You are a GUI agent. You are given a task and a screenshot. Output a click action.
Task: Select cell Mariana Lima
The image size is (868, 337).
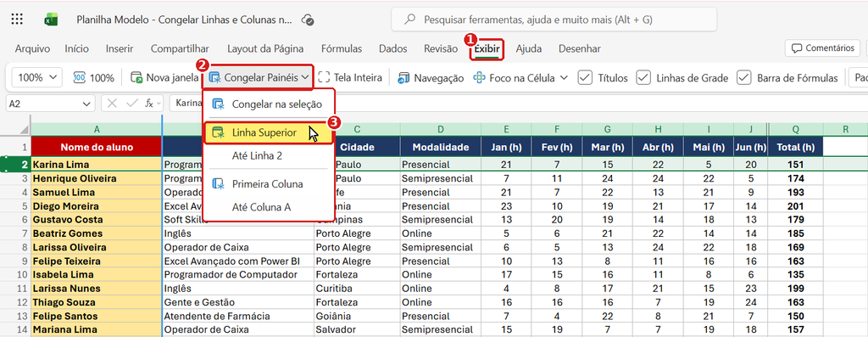97,330
